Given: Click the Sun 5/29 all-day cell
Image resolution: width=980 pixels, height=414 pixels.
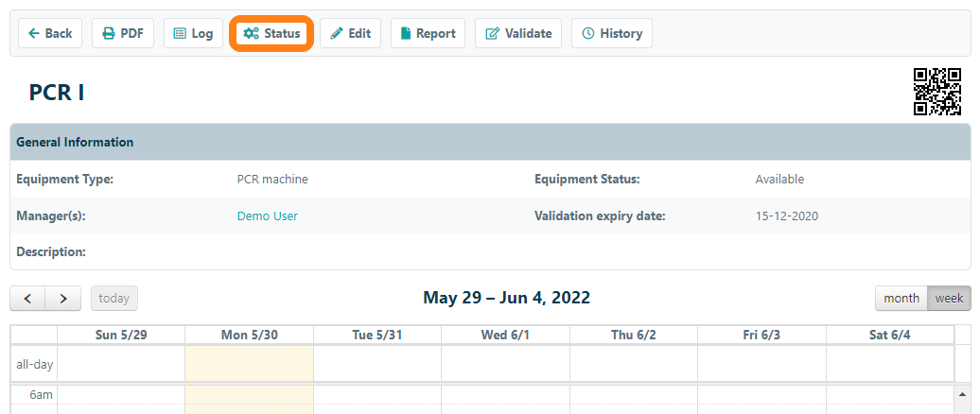Looking at the screenshot, I should [x=121, y=364].
